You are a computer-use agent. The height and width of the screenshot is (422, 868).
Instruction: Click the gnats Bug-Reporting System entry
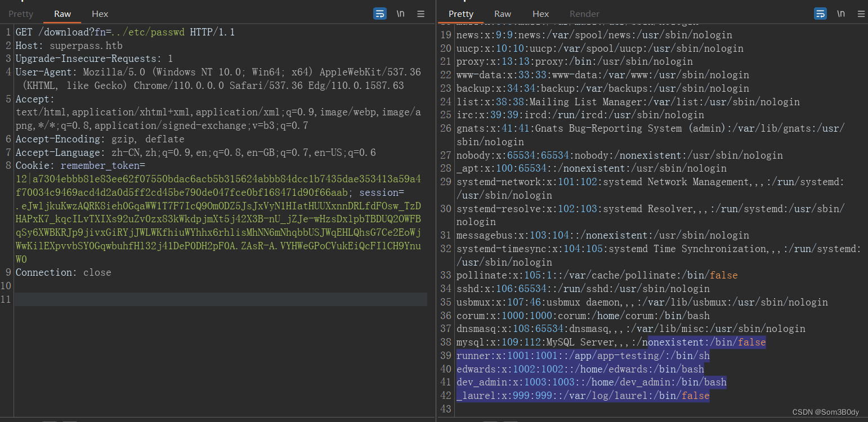(x=650, y=135)
